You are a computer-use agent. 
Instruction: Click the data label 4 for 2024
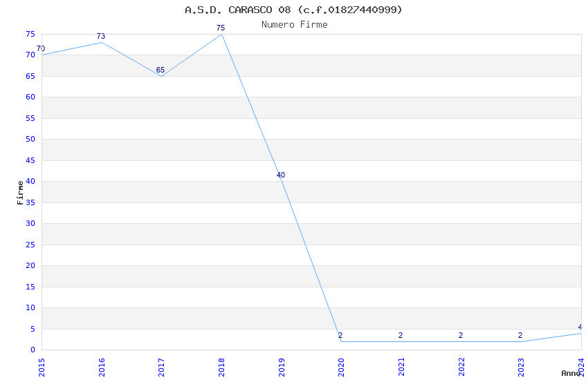pos(580,327)
